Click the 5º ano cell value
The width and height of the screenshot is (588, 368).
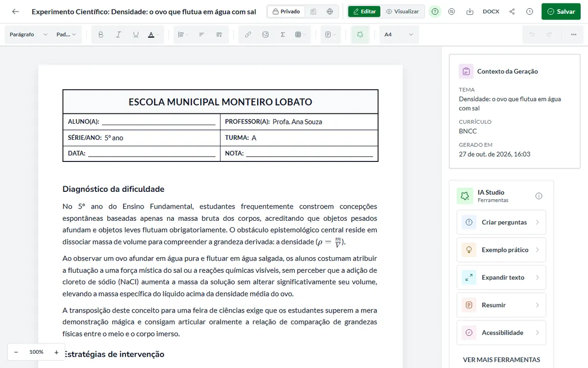pos(114,138)
